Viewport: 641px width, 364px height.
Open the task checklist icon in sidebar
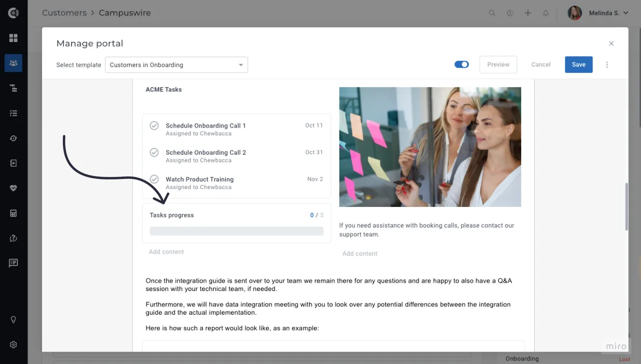14,113
